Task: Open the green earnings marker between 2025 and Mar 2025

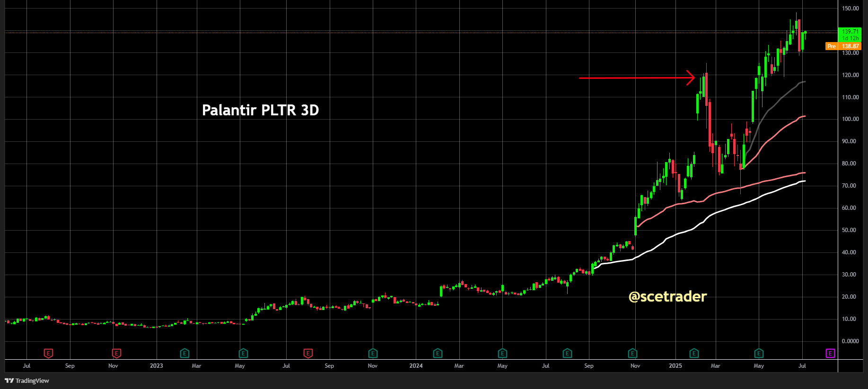Action: 694,353
